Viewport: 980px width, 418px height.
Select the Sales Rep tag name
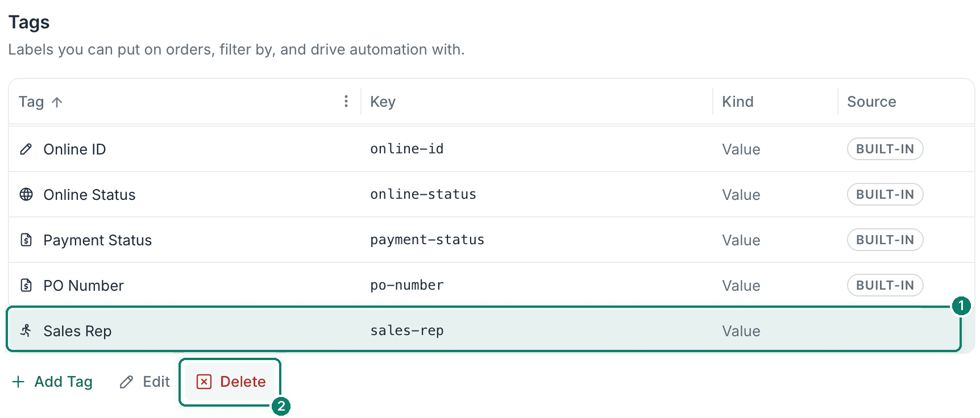click(x=77, y=331)
